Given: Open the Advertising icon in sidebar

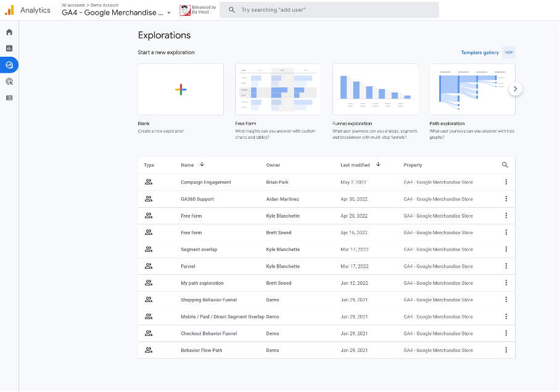Looking at the screenshot, I should tap(9, 81).
